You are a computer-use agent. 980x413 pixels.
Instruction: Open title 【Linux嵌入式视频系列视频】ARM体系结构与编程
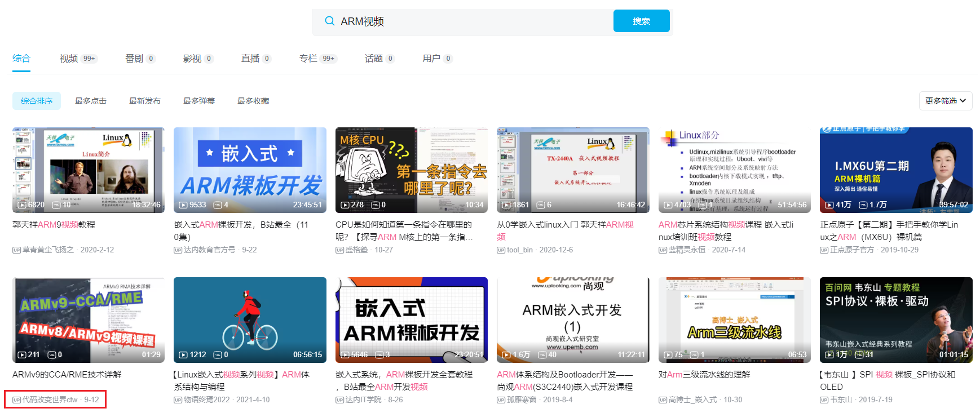tap(241, 380)
